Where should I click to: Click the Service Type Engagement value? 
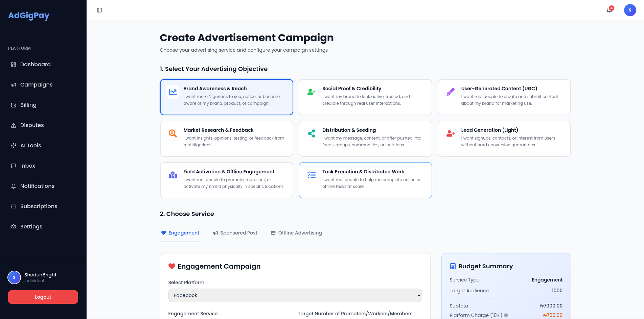click(x=547, y=280)
